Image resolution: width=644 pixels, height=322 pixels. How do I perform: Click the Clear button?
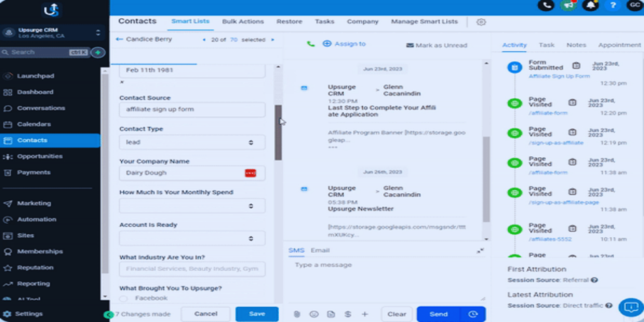click(397, 314)
